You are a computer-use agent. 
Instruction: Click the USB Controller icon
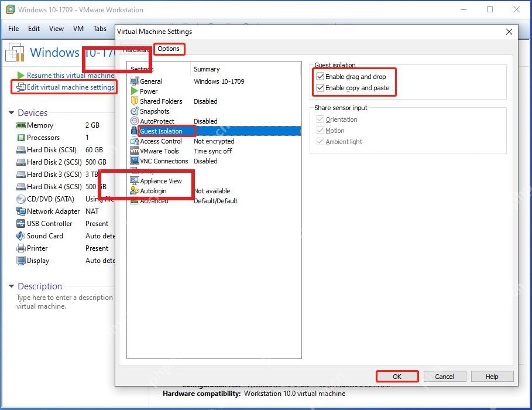pos(21,224)
